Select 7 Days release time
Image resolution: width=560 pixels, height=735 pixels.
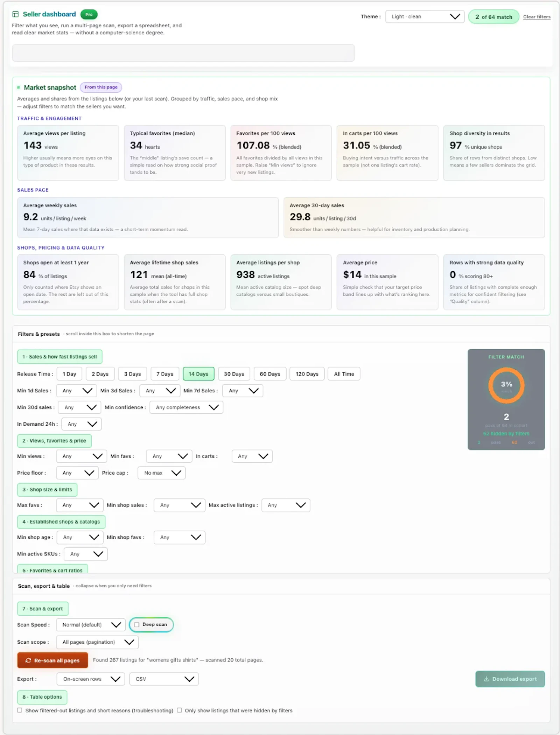tap(165, 374)
